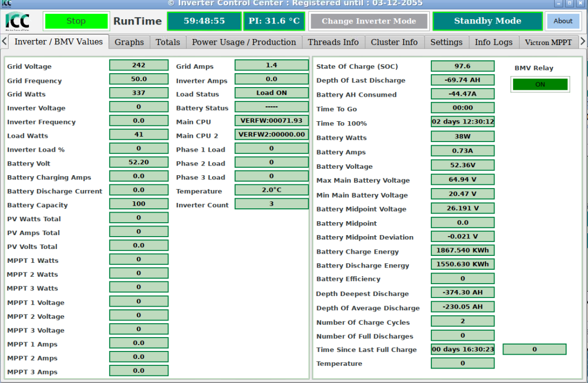Open the About dialog

point(562,21)
